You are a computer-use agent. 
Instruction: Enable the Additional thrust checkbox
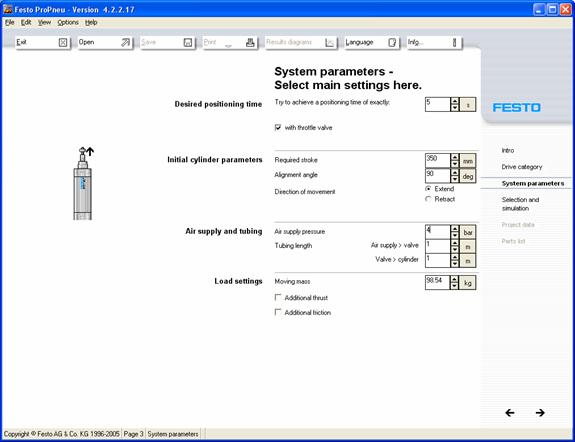pos(278,297)
